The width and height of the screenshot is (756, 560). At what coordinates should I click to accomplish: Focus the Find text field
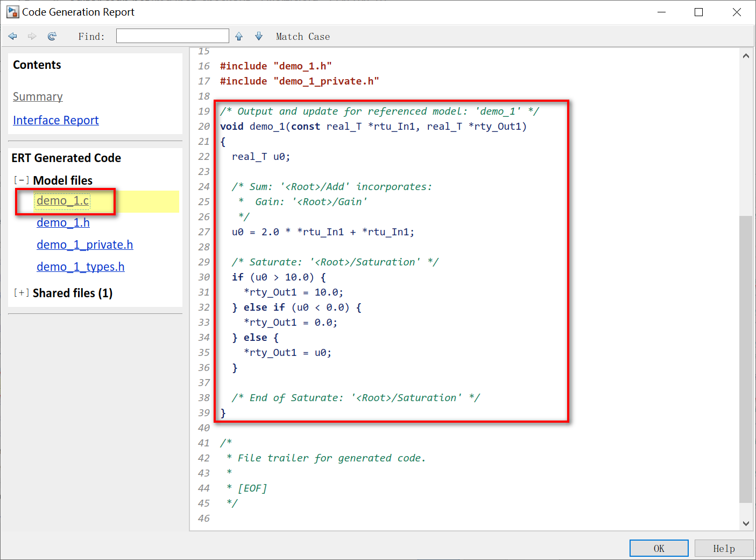(173, 36)
